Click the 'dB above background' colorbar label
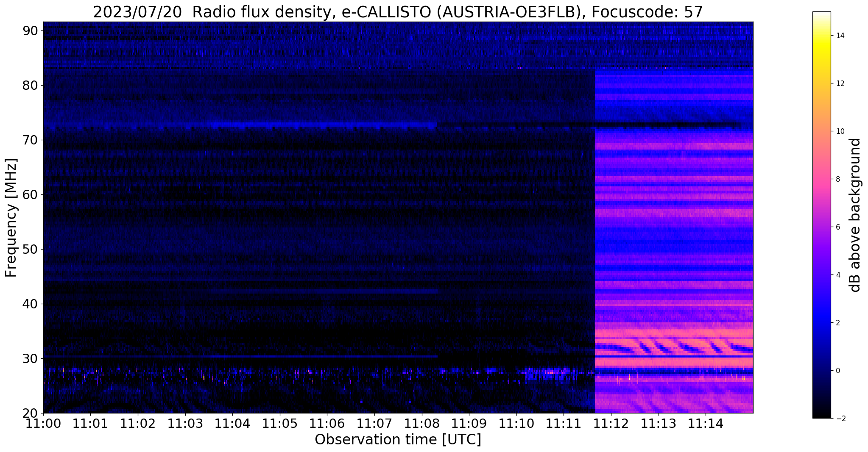The width and height of the screenshot is (868, 452). [855, 215]
